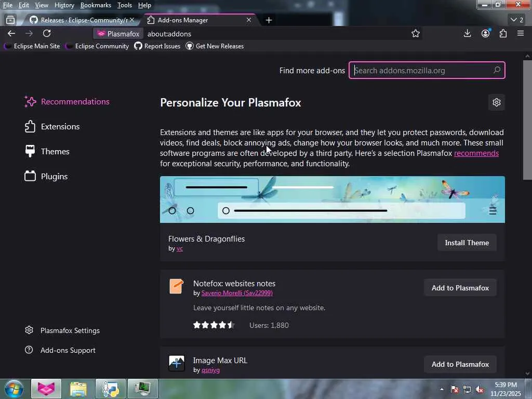Click the network tray icon
This screenshot has width=532, height=399.
tap(467, 390)
